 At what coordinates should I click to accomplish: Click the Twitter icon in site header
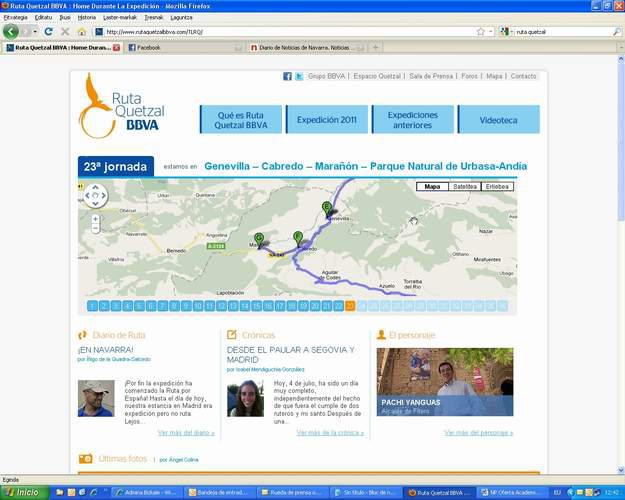tap(299, 76)
